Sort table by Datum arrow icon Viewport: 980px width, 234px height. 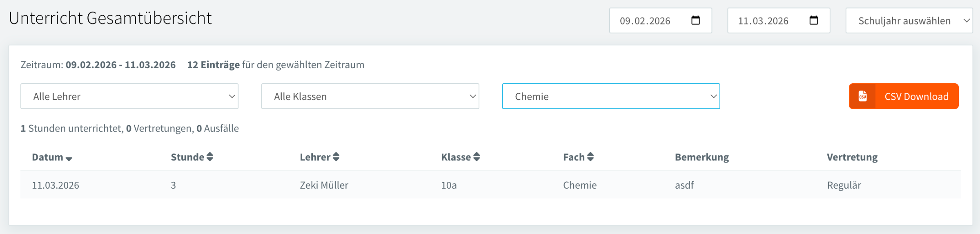(69, 158)
